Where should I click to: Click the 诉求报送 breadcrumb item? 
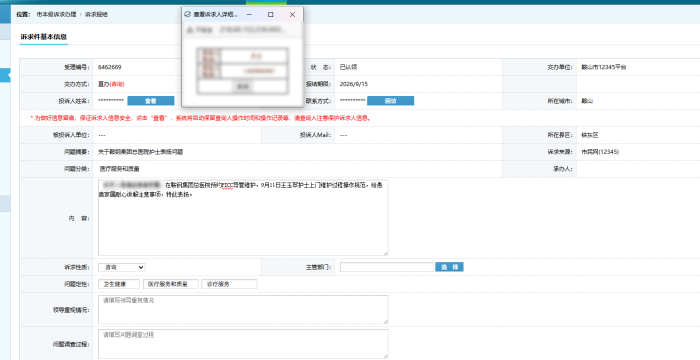(96, 15)
